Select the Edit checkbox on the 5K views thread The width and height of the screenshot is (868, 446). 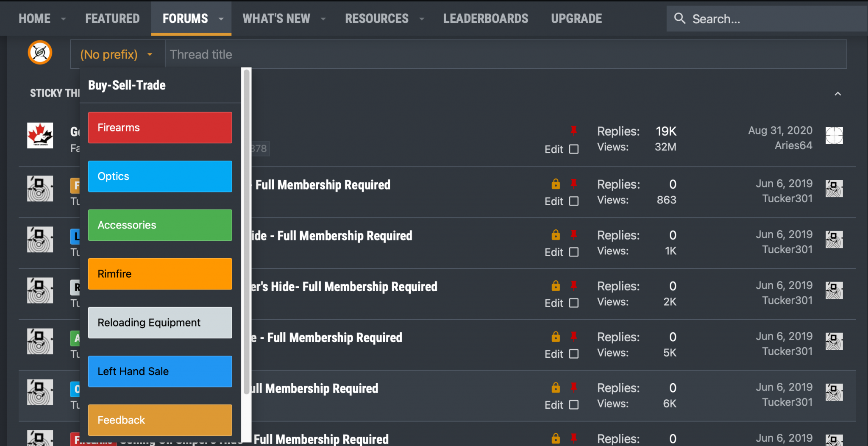pos(574,354)
